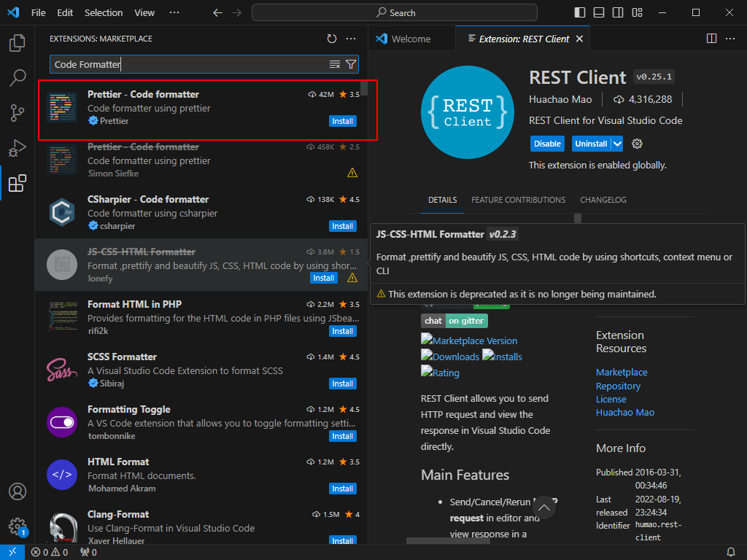Install CSharpier - Code formatter
Screen dimensions: 747x560
tap(343, 226)
